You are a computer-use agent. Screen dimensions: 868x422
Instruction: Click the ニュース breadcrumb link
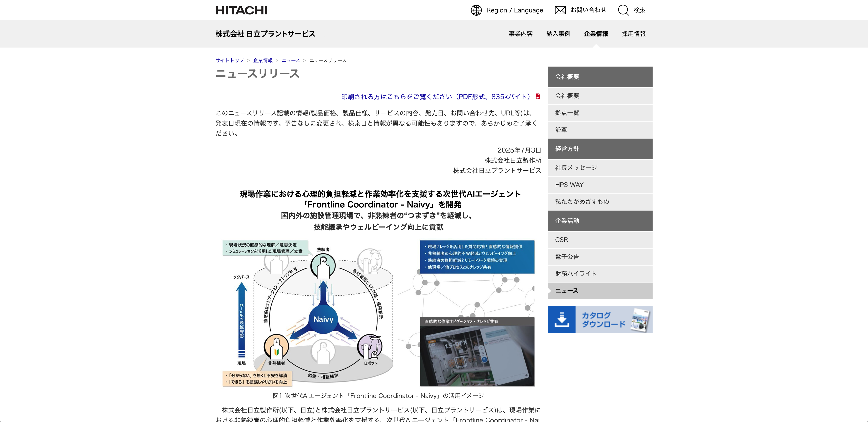(290, 60)
